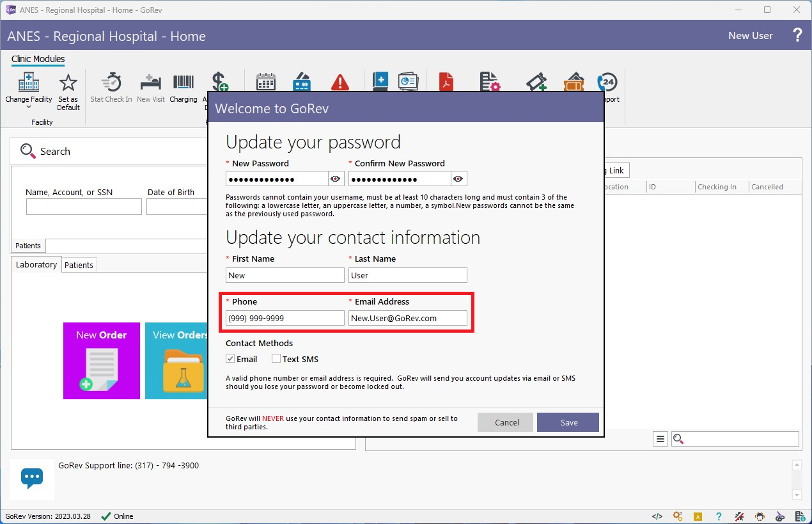Viewport: 812px width, 524px height.
Task: Open the red PDF document icon
Action: [446, 82]
